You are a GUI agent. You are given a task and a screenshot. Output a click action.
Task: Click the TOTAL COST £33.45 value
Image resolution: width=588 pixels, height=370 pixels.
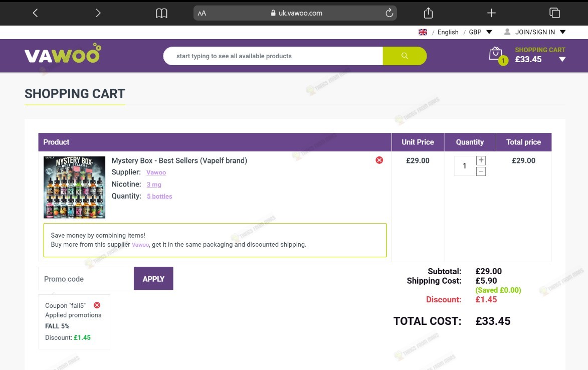493,321
